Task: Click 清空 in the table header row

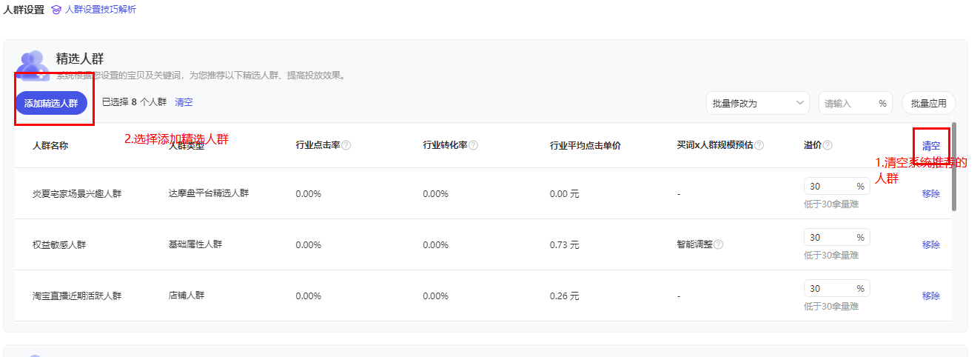Action: point(930,146)
